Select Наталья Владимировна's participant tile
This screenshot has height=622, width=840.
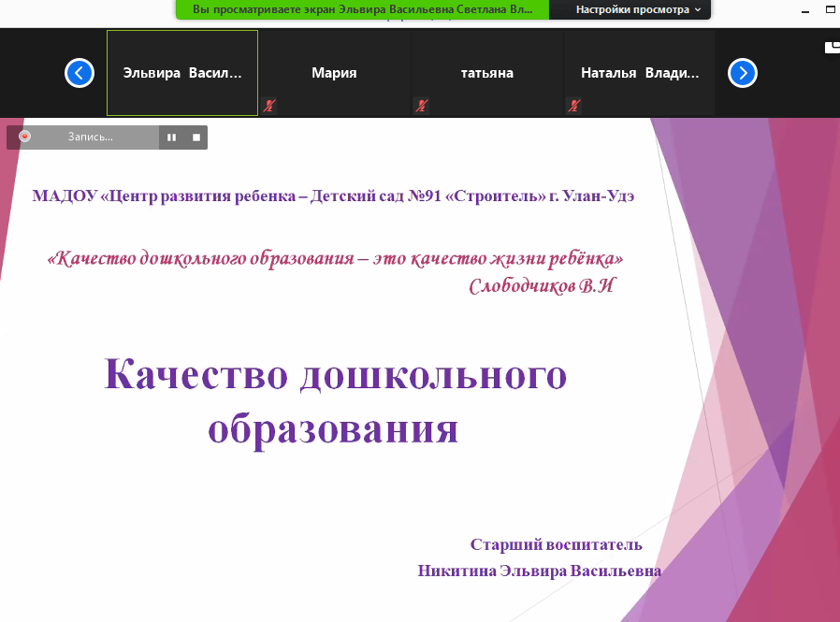click(x=639, y=73)
